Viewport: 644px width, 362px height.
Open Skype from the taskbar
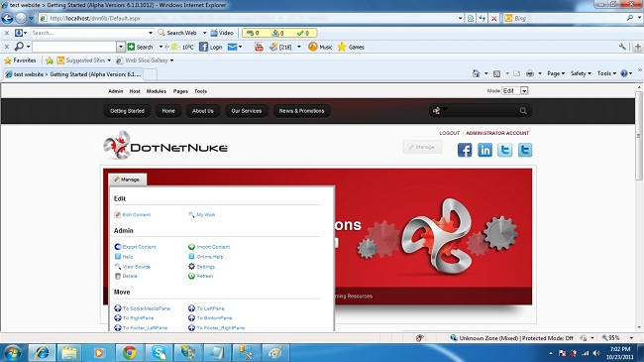[159, 353]
